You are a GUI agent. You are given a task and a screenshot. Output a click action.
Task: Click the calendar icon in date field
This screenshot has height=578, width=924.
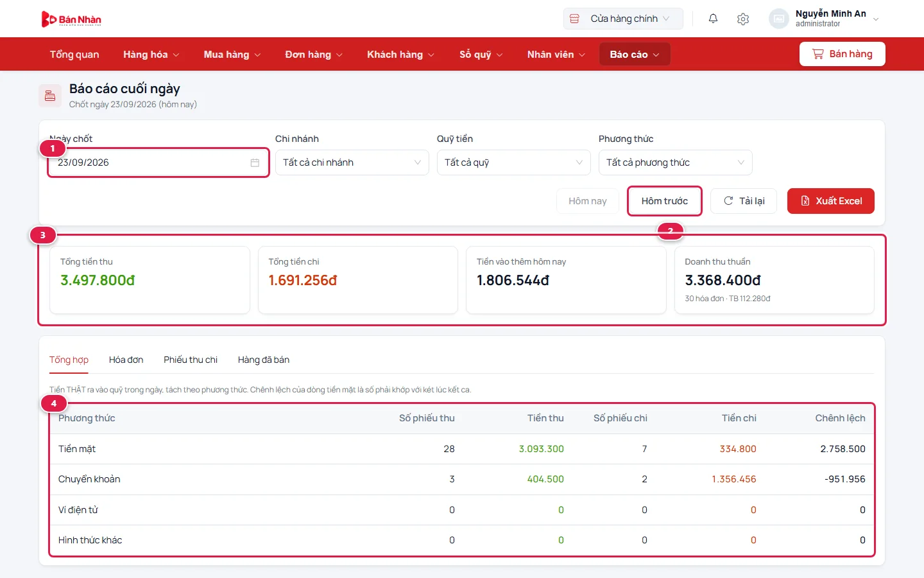pos(255,162)
